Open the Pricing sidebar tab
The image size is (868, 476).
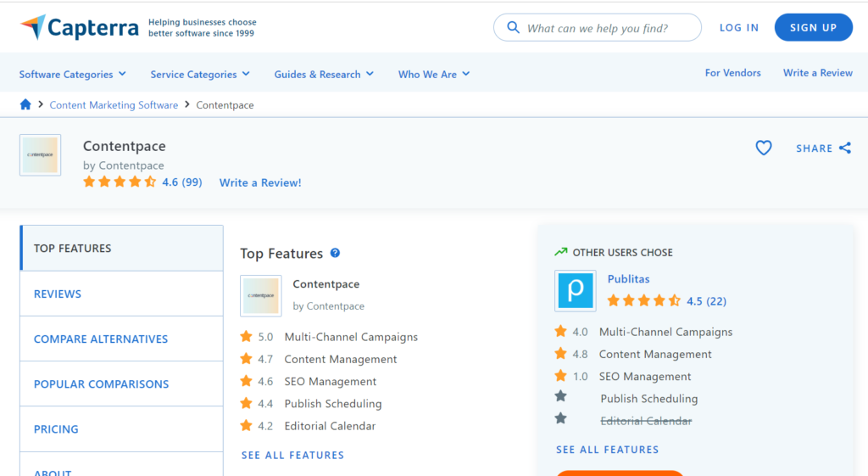point(56,428)
